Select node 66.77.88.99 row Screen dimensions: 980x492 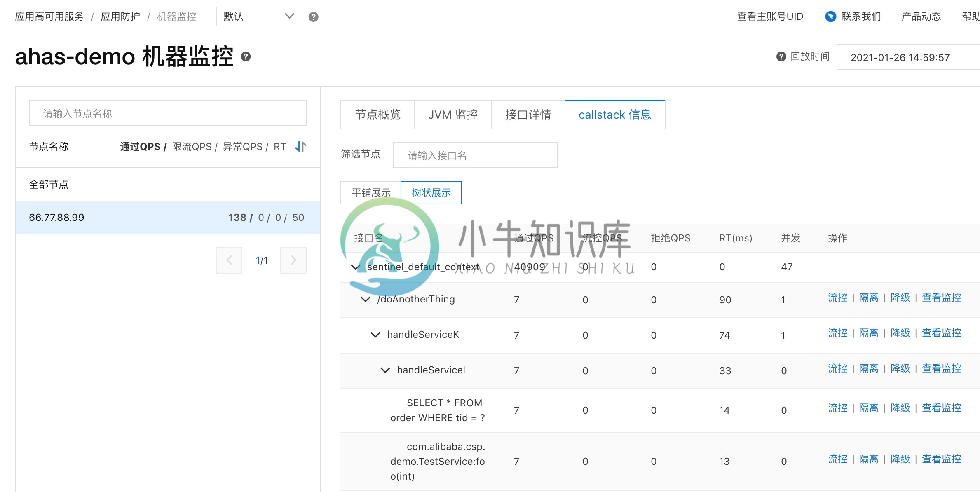pyautogui.click(x=168, y=218)
